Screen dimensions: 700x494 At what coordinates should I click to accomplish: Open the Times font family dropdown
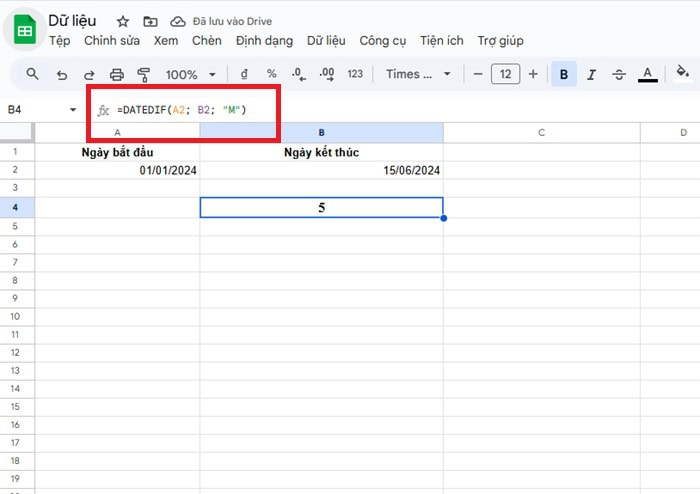point(418,74)
